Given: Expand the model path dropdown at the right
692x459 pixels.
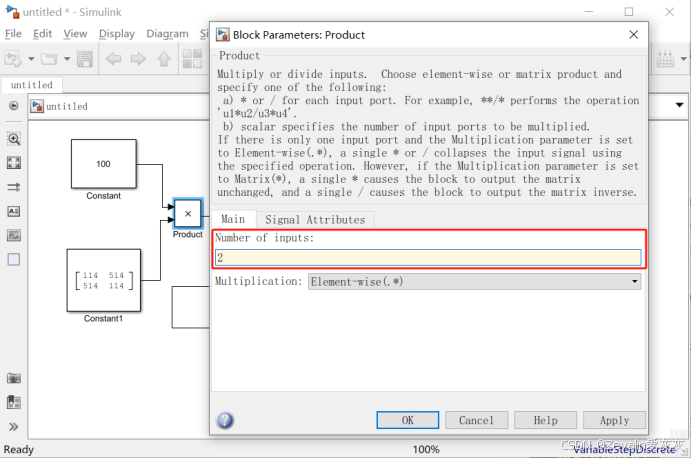Looking at the screenshot, I should [x=680, y=106].
